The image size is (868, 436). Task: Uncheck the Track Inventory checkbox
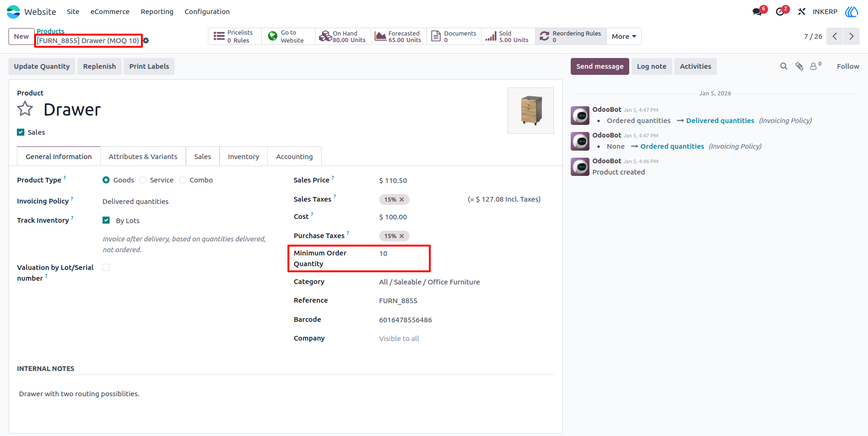[106, 220]
